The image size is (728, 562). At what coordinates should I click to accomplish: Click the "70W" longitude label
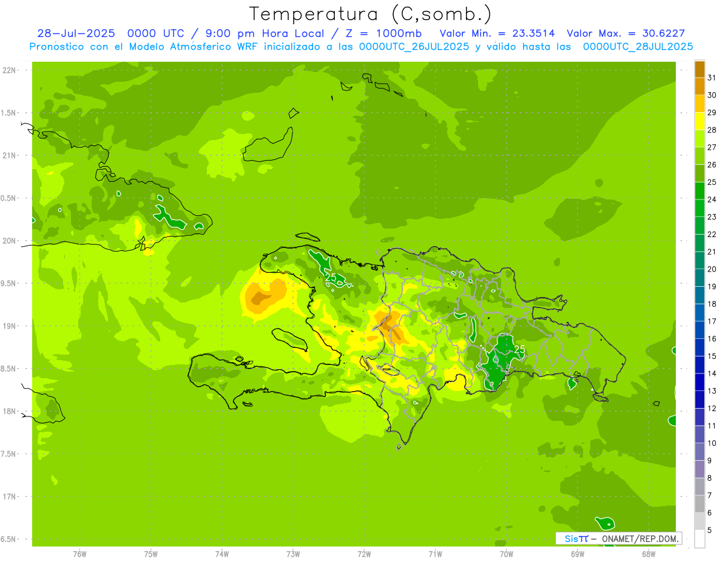[x=506, y=554]
